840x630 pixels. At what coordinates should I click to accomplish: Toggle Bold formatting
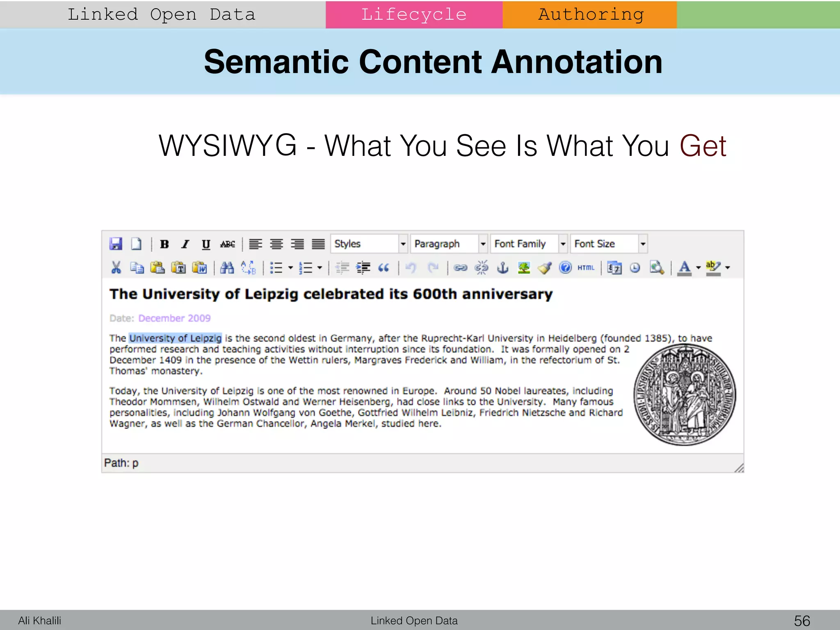164,244
